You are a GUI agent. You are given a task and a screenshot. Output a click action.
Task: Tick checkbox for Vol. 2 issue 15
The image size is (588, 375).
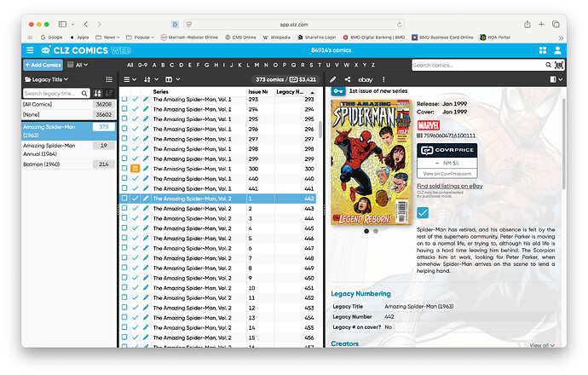[x=124, y=337]
